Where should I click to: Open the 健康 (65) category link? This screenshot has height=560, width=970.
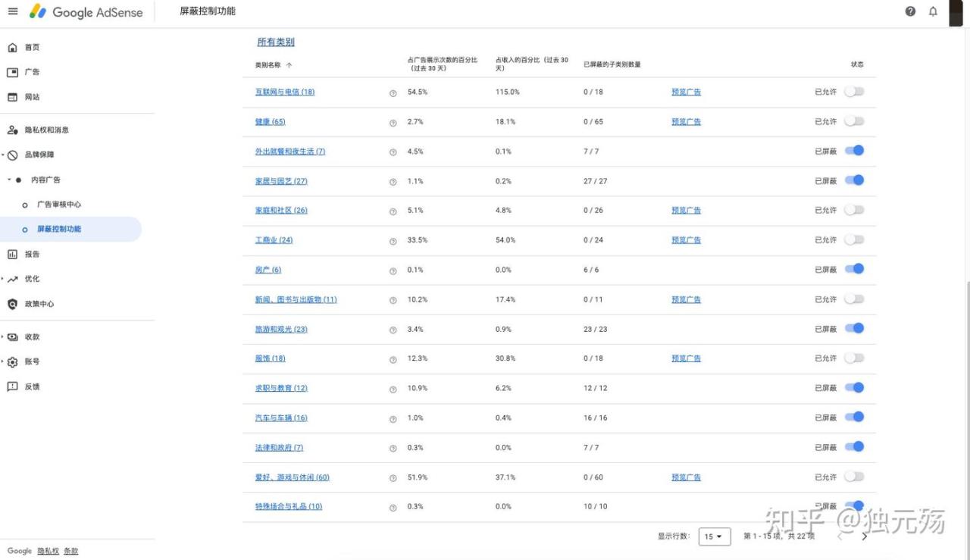[x=270, y=122]
